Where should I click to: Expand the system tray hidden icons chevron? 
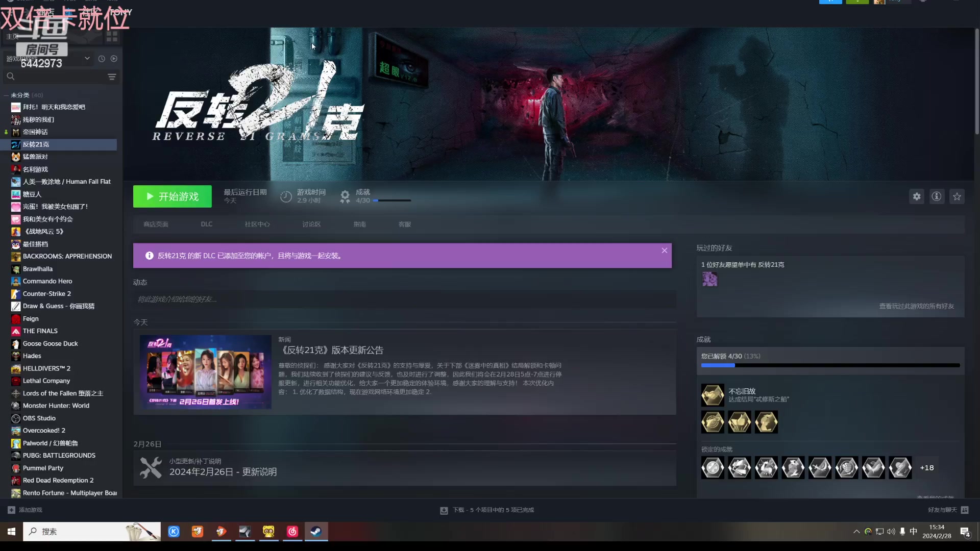(856, 532)
